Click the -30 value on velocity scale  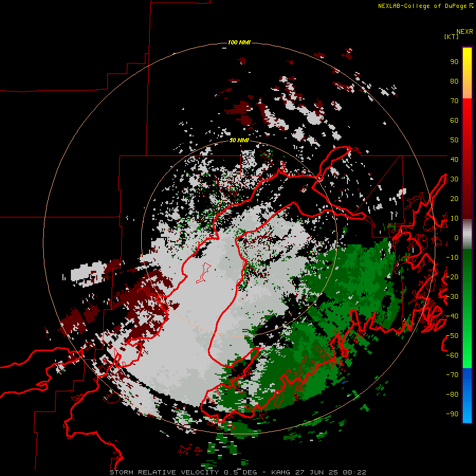pos(452,297)
